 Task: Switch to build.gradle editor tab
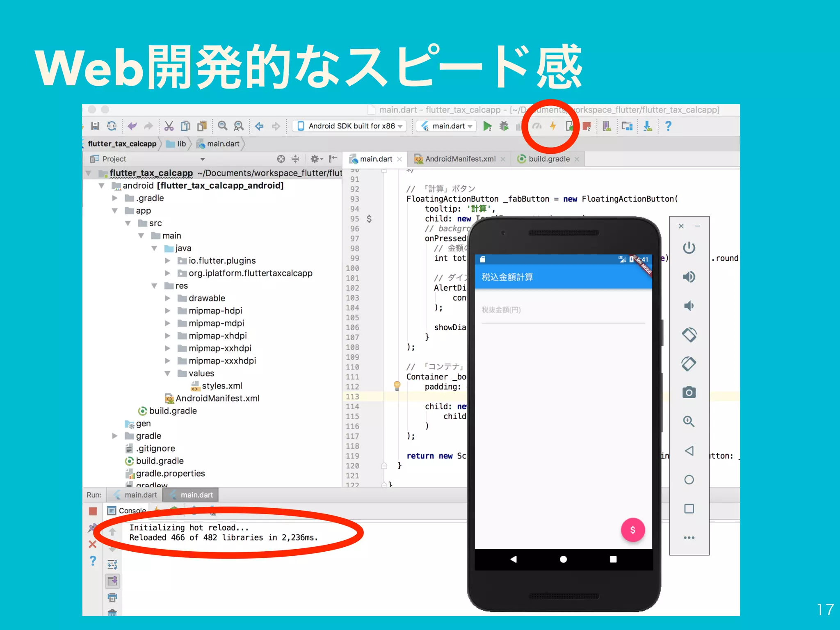pyautogui.click(x=548, y=159)
